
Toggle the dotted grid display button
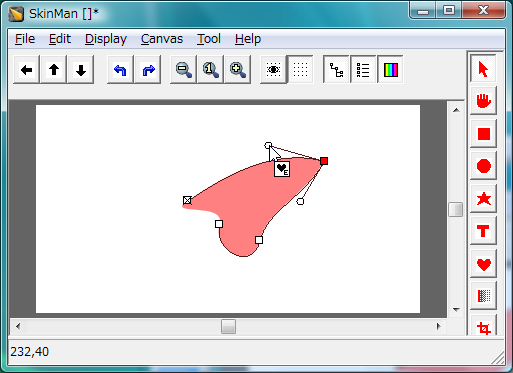(x=300, y=70)
